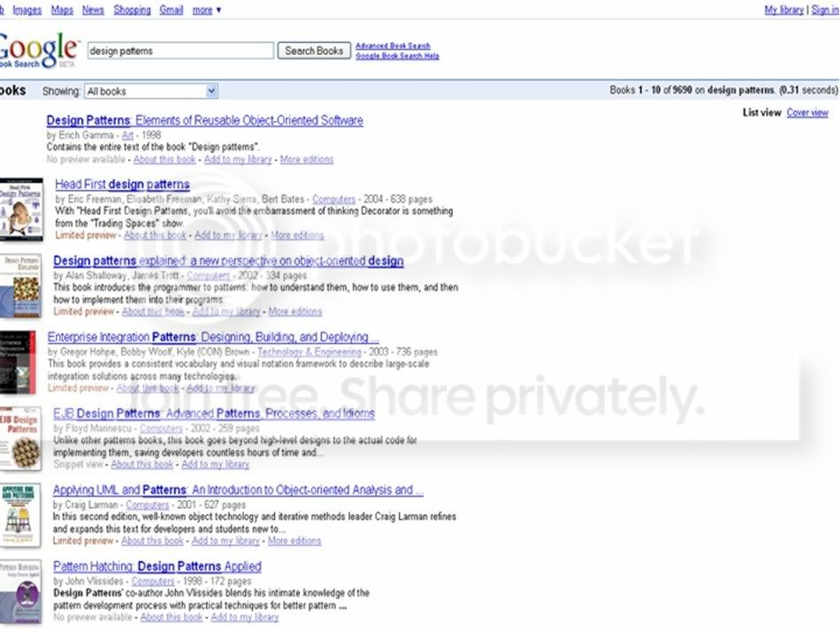The image size is (840, 630).
Task: Open About this book for Erich Gamma's book
Action: click(x=164, y=160)
